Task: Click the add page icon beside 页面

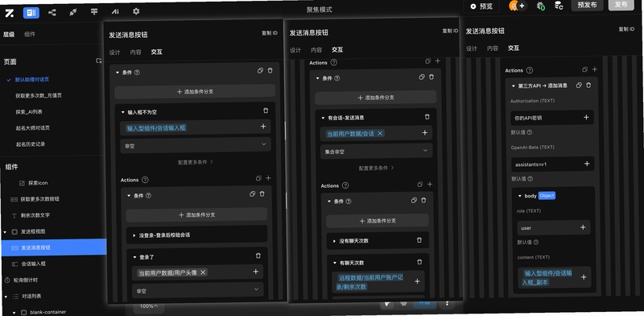Action: pos(98,61)
